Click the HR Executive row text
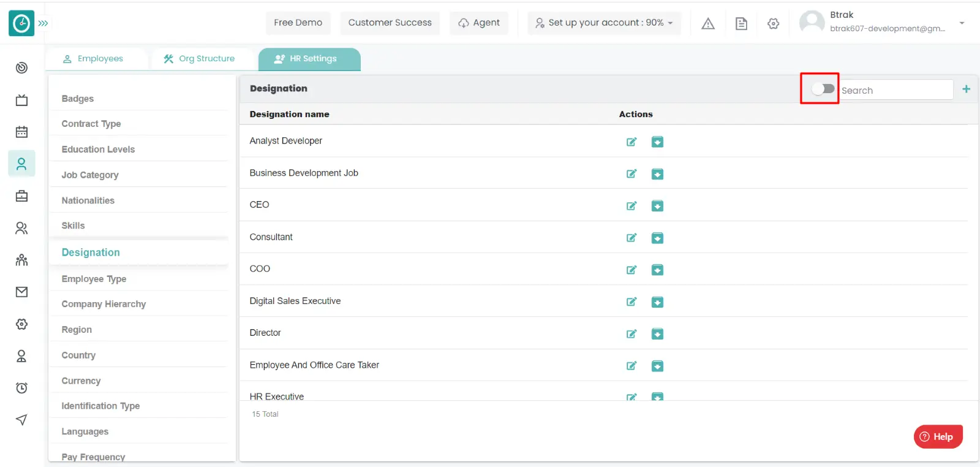The width and height of the screenshot is (980, 467). [x=277, y=397]
